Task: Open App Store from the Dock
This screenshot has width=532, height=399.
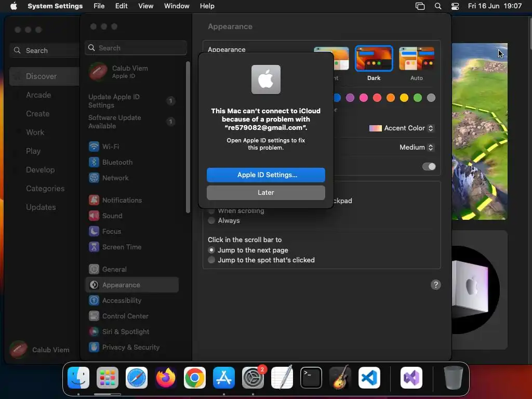Action: pyautogui.click(x=224, y=378)
